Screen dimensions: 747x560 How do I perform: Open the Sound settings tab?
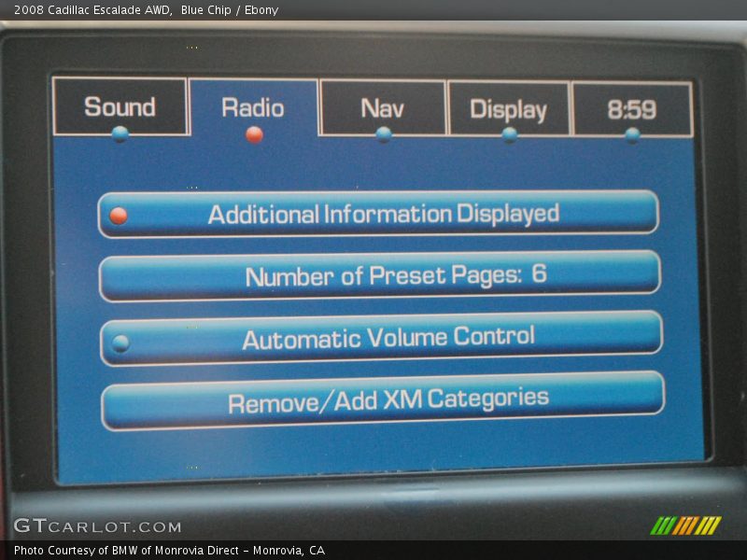(x=120, y=107)
